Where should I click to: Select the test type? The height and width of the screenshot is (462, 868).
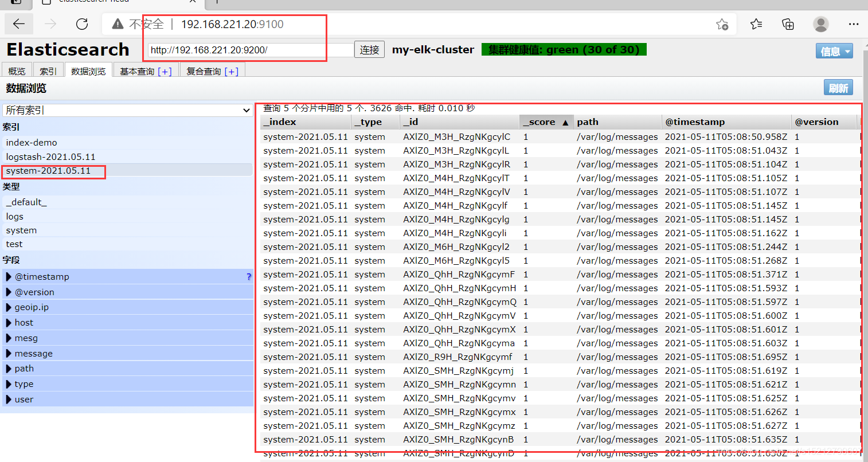point(127,244)
